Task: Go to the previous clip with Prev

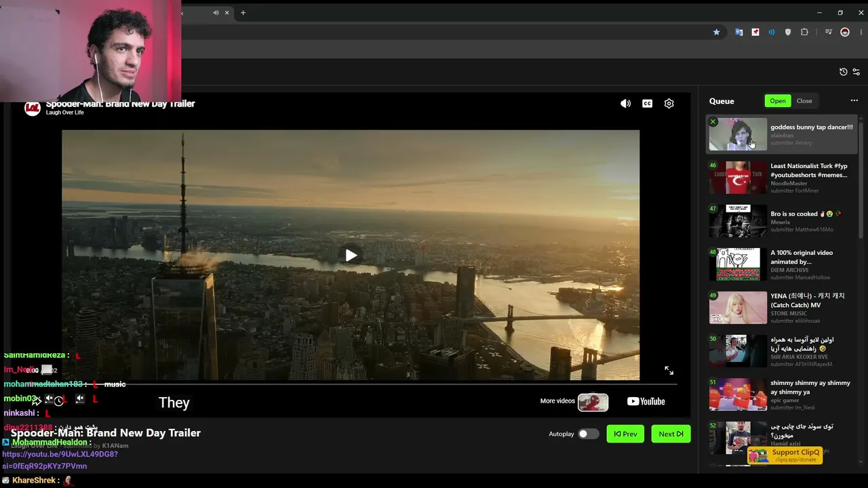Action: click(x=625, y=434)
